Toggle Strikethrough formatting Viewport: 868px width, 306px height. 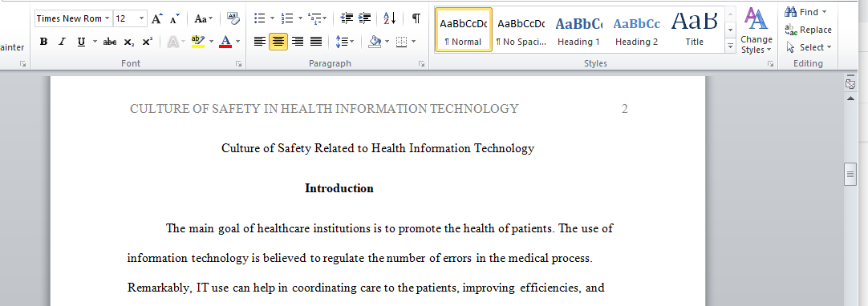[x=110, y=42]
